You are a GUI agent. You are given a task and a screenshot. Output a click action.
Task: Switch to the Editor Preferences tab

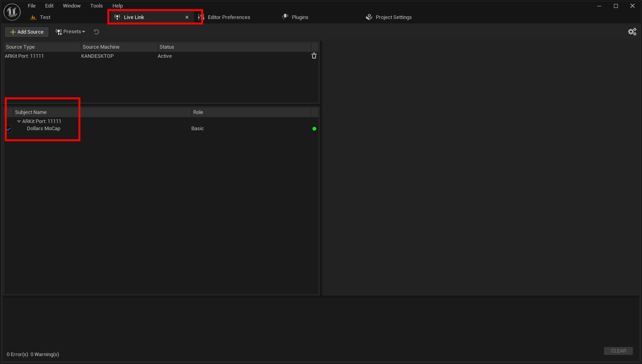229,17
